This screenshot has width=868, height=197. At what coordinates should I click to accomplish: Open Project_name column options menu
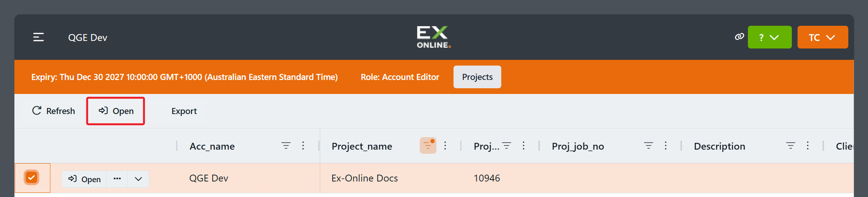(x=445, y=146)
